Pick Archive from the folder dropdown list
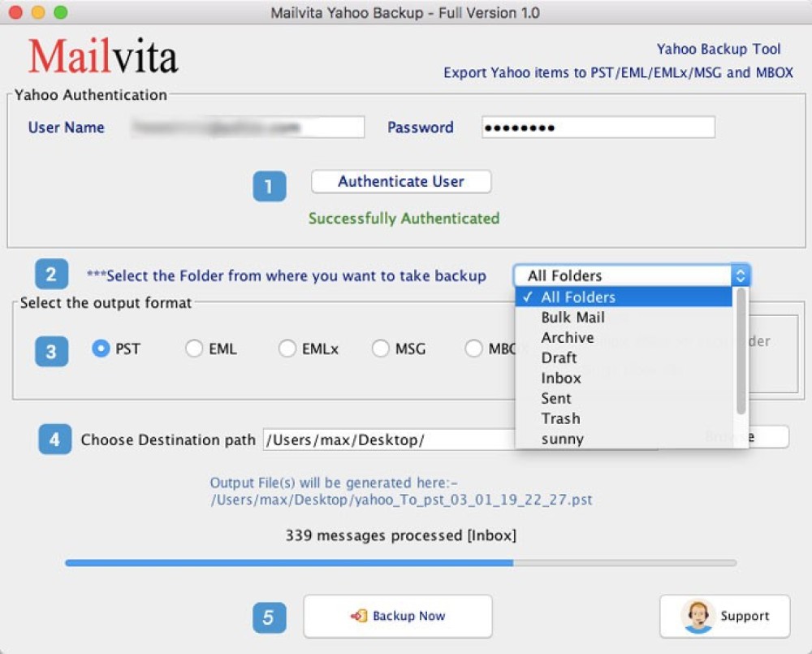 coord(567,337)
